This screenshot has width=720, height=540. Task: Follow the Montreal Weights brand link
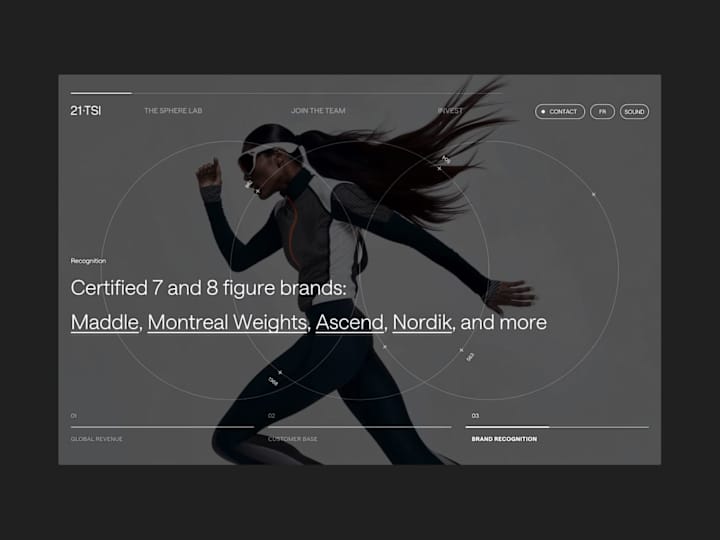coord(227,322)
